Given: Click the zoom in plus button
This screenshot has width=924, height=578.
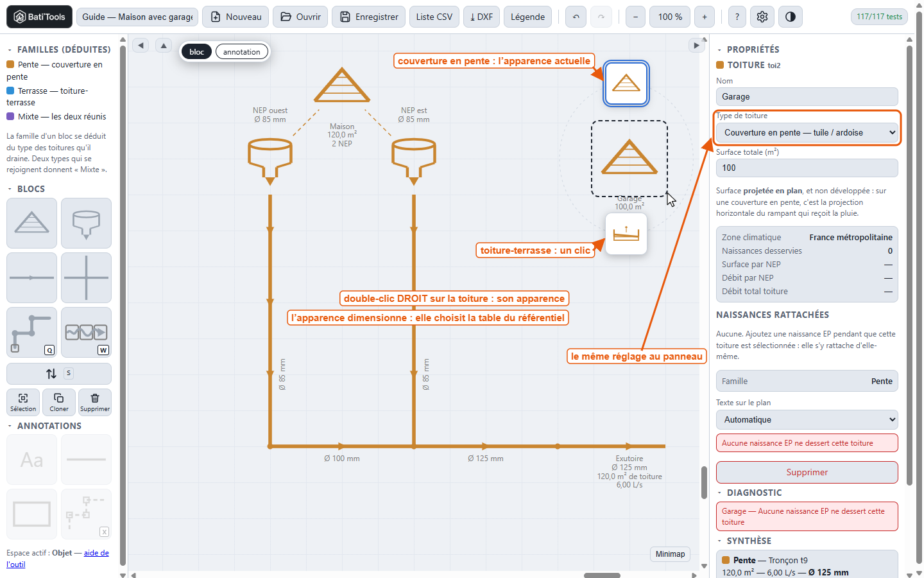Looking at the screenshot, I should click(705, 17).
